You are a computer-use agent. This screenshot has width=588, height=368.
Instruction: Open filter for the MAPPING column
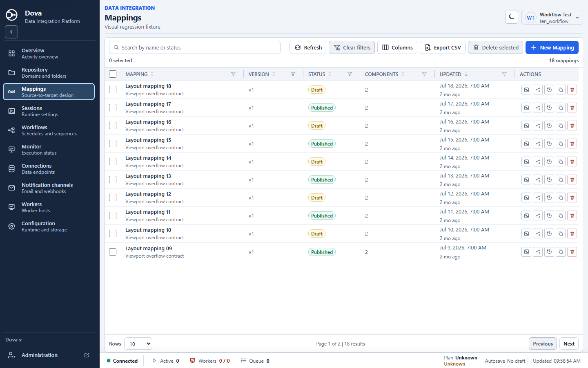pyautogui.click(x=233, y=74)
